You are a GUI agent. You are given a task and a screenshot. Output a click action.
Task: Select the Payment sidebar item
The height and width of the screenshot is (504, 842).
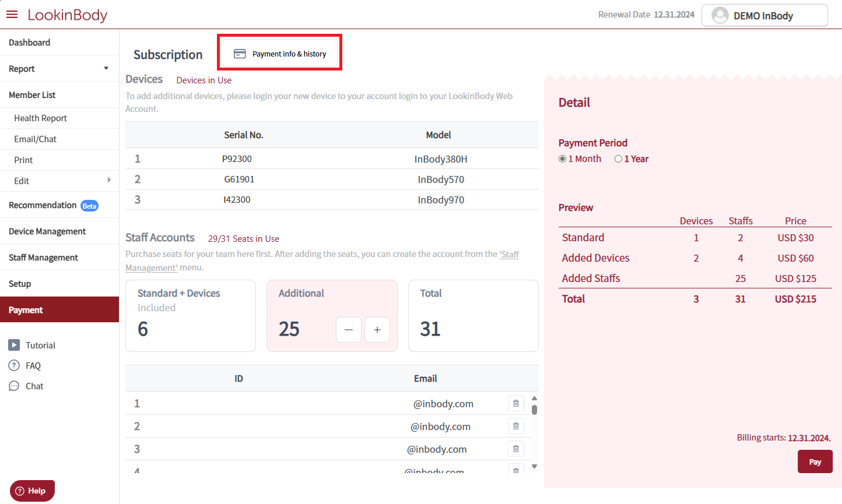[x=59, y=310]
